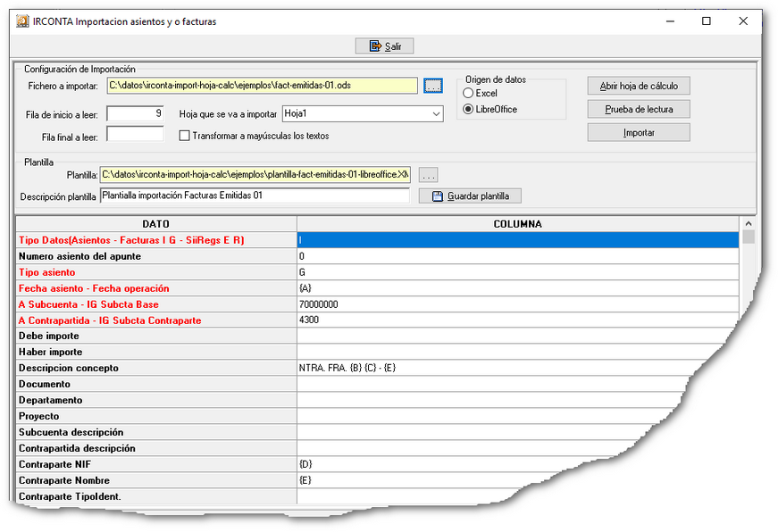Click the IRCONTA app icon in title bar
778x532 pixels.
click(22, 21)
